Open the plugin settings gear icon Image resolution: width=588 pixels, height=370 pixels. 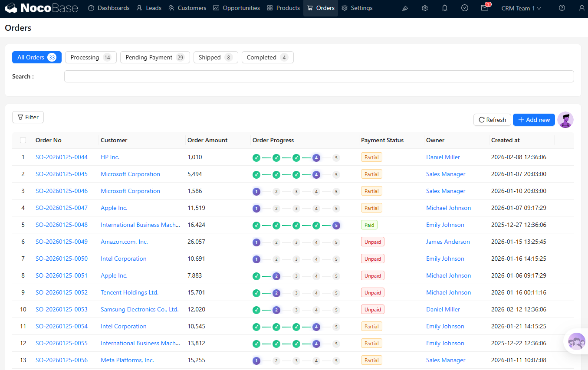pyautogui.click(x=425, y=8)
